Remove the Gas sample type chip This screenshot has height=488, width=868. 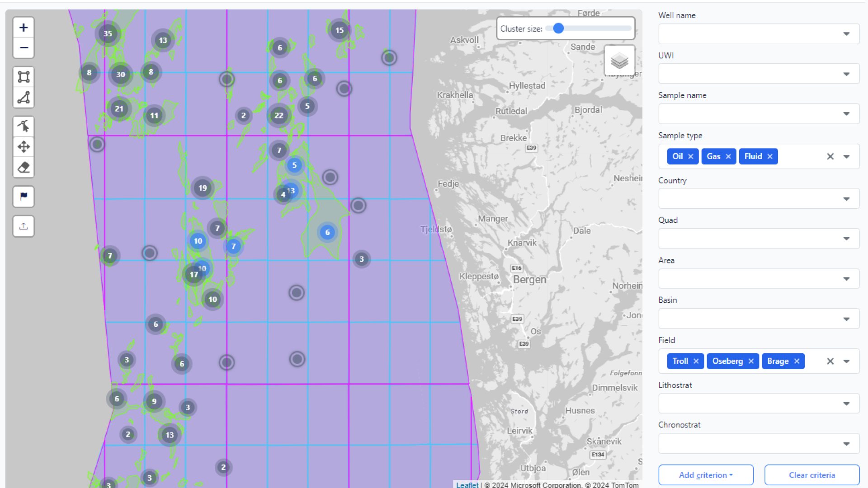pos(728,156)
